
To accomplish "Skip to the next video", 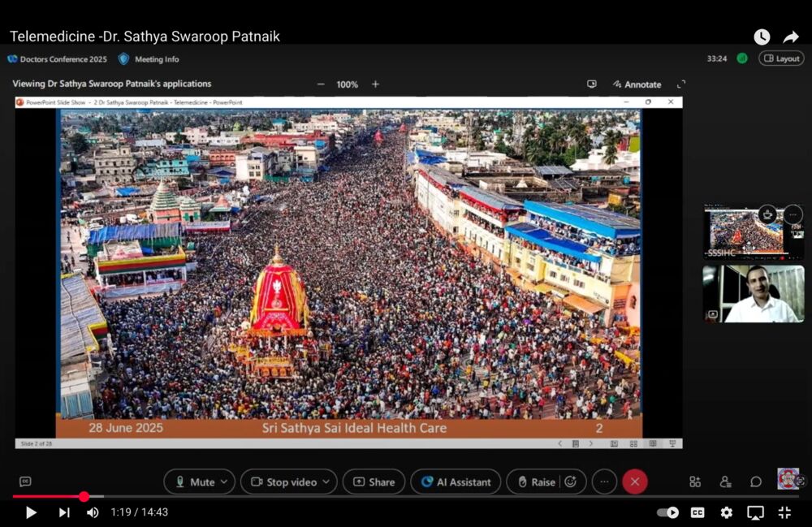I will pos(63,512).
